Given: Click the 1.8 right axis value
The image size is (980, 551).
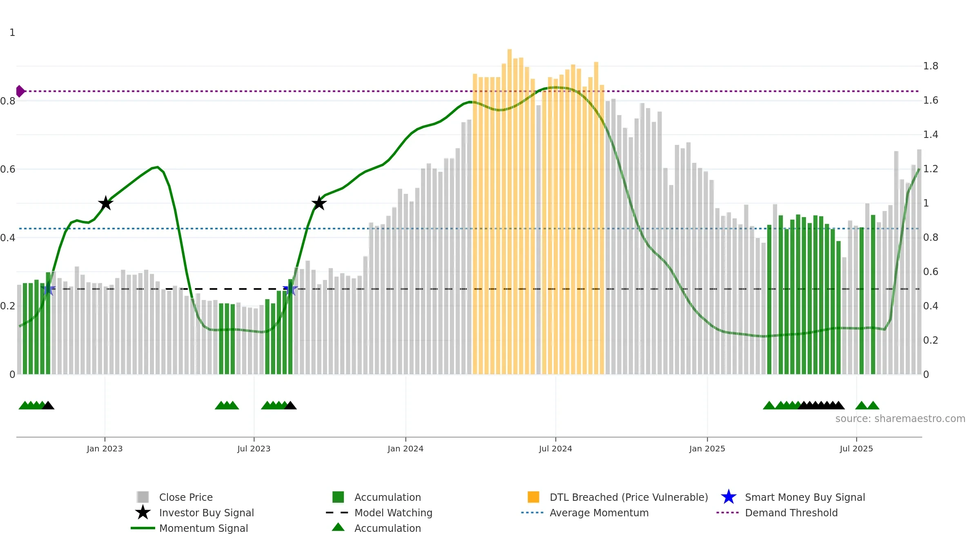Looking at the screenshot, I should (x=931, y=66).
